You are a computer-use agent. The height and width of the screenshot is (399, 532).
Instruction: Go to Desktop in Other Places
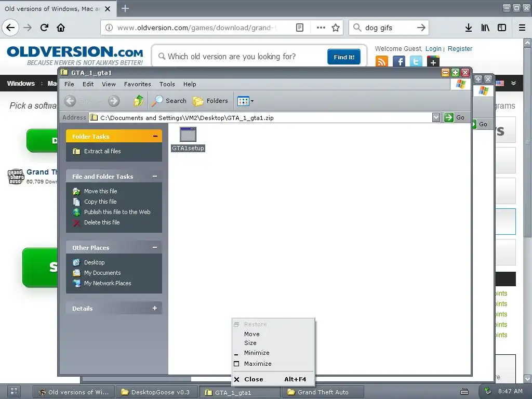pos(94,262)
